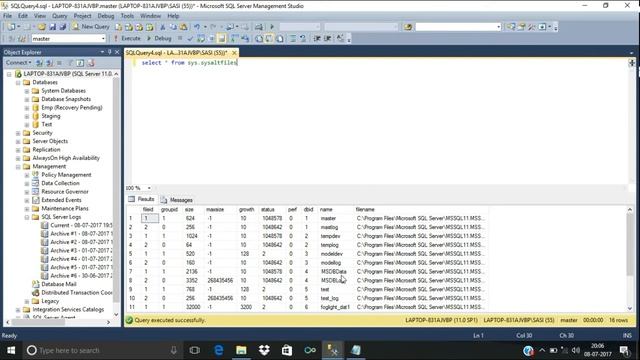Click the Object Explorer horizontal scrollbar

click(38, 322)
